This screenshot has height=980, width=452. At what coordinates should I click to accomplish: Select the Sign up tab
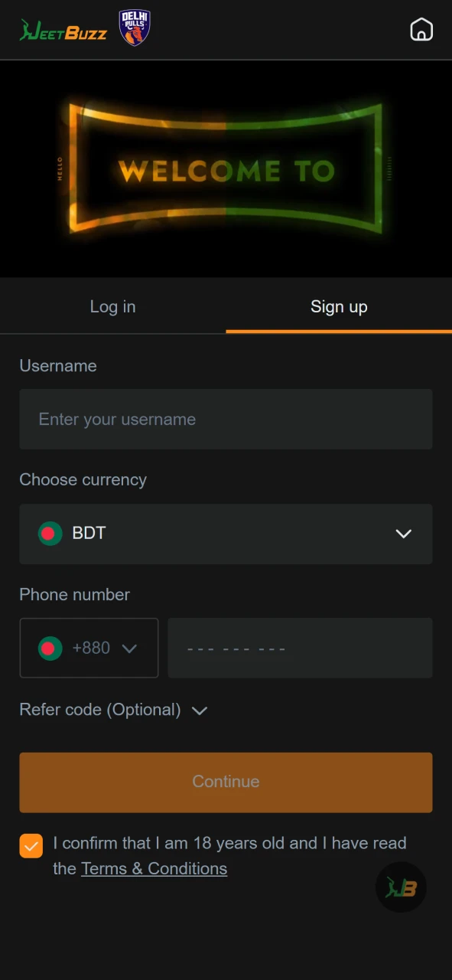tap(339, 306)
